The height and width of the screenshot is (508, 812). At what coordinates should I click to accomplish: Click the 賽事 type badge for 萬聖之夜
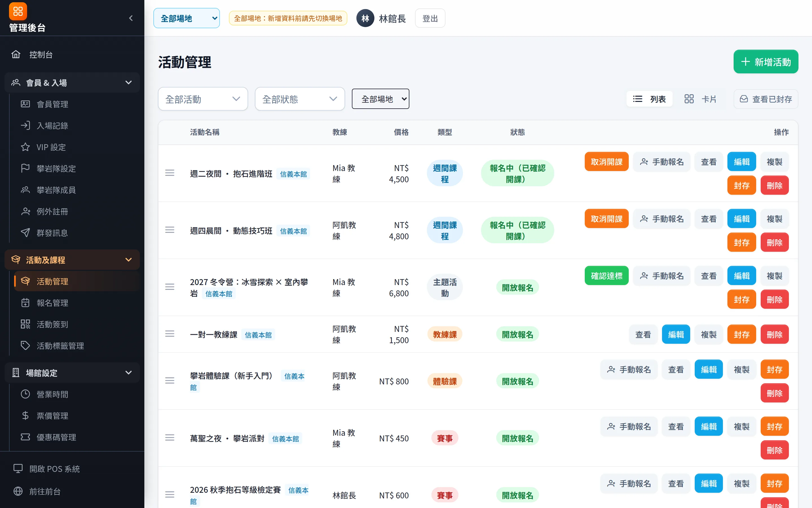click(445, 439)
